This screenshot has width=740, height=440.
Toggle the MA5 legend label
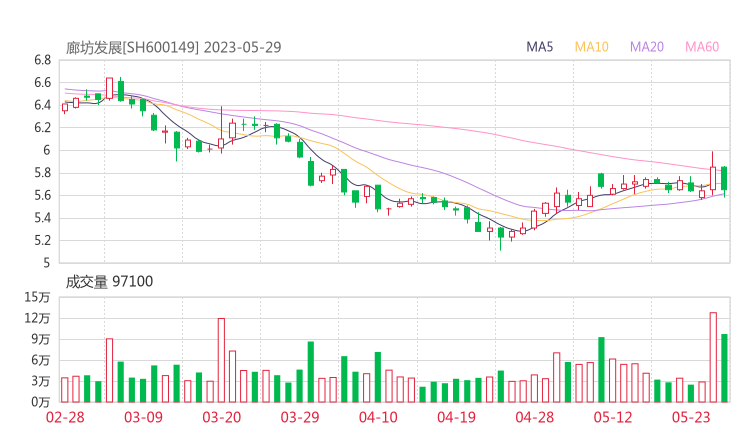pos(539,47)
